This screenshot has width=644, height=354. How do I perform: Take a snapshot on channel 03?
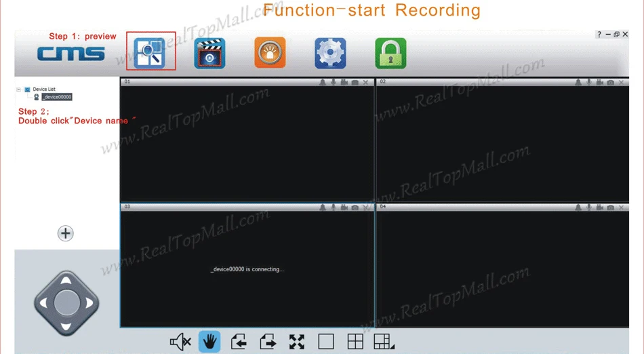coord(355,208)
